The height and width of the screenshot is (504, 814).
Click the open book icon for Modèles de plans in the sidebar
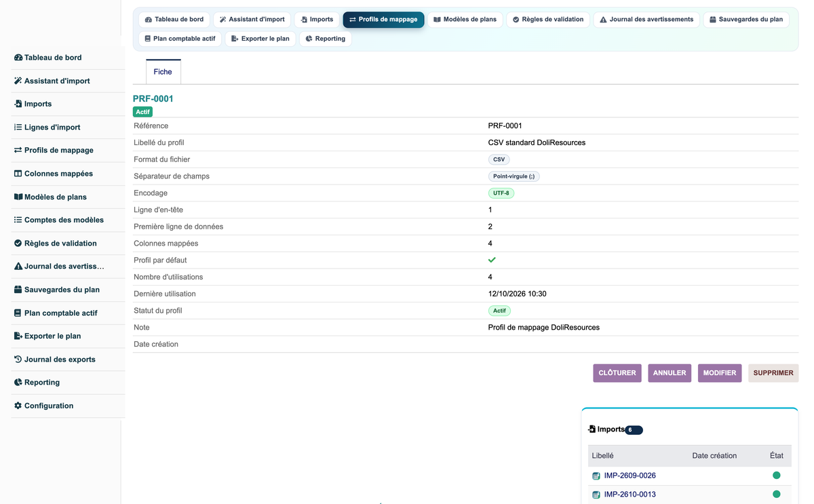click(18, 197)
